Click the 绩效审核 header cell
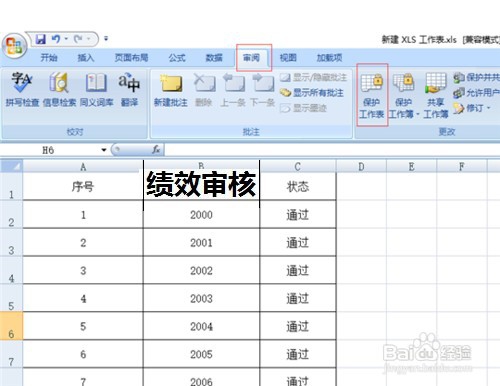The image size is (500, 386). coord(201,186)
